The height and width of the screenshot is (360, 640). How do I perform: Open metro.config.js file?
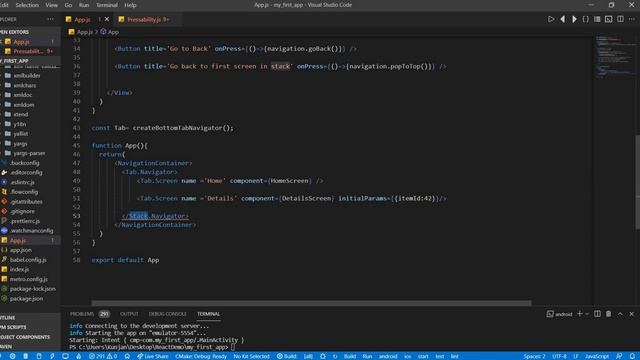(x=30, y=279)
